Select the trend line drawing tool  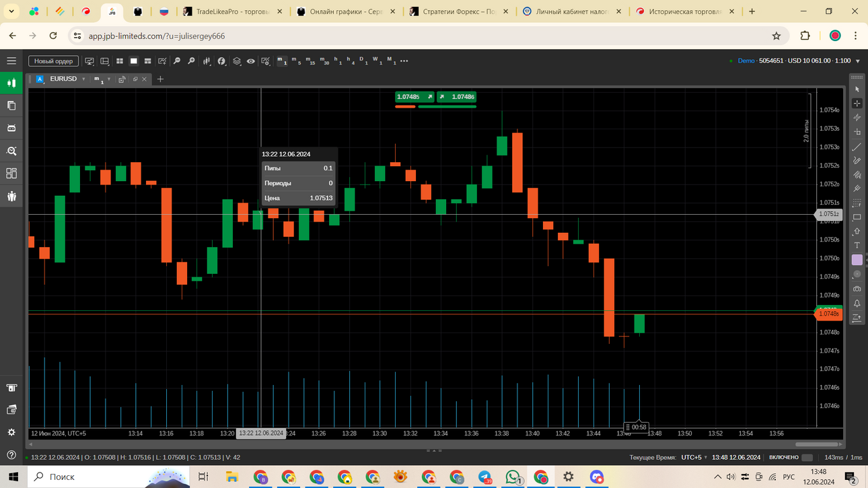[x=857, y=146]
